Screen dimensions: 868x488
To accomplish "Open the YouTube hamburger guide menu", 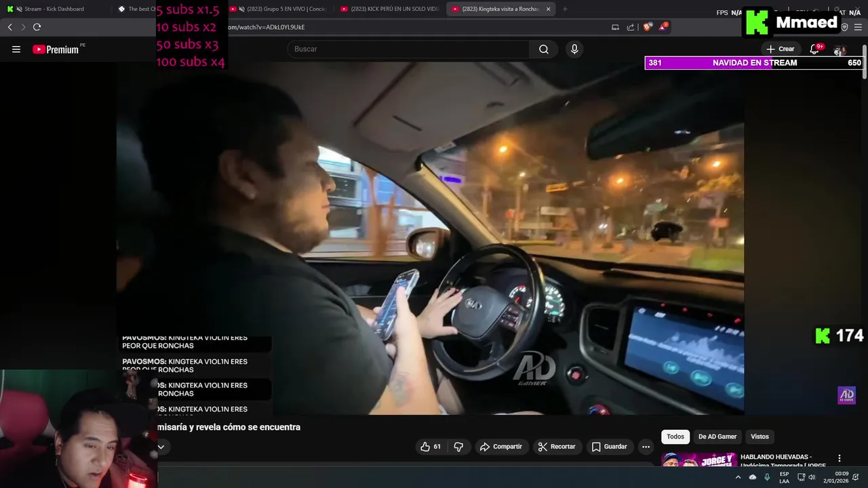I will 16,49.
